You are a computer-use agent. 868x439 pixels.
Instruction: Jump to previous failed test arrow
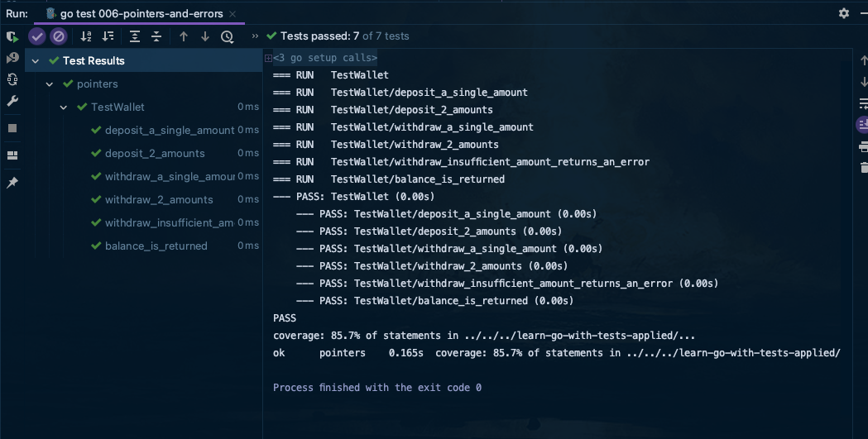pos(183,36)
